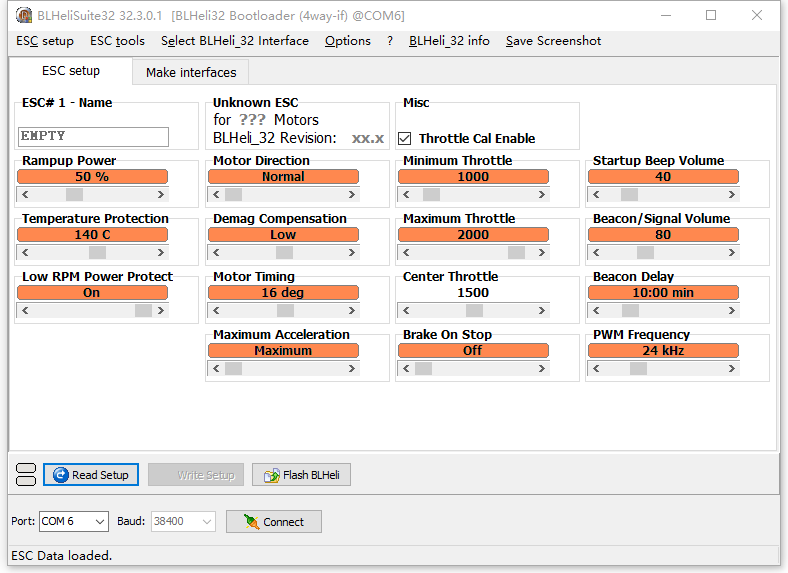Click Low RPM Power Protect left arrow
788x573 pixels.
(x=25, y=311)
